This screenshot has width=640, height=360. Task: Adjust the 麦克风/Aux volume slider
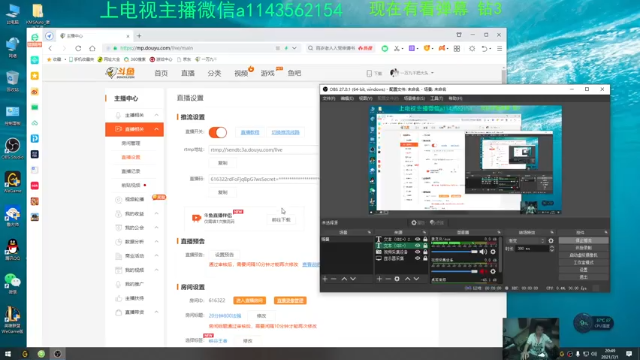(x=455, y=252)
